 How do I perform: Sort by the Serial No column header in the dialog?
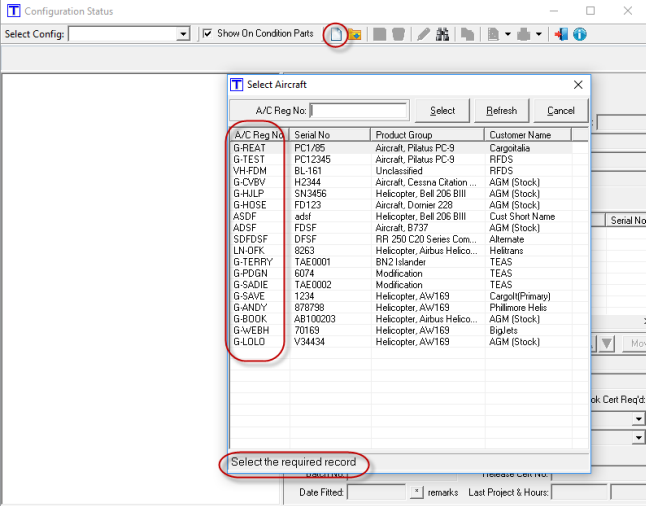point(330,135)
